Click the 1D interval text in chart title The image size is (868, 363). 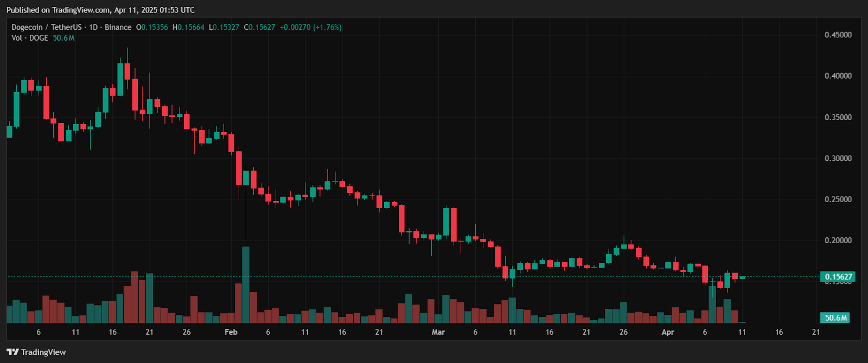click(x=93, y=27)
